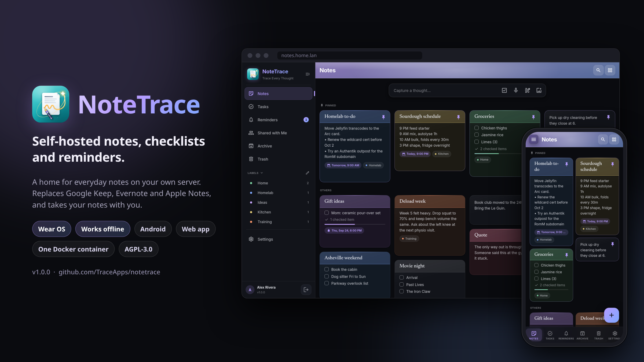Click the notes.home.lan address bar
The image size is (644, 362).
pos(350,56)
